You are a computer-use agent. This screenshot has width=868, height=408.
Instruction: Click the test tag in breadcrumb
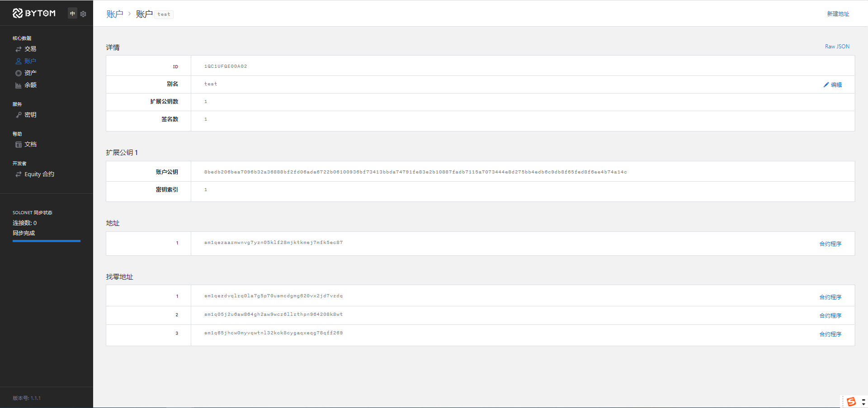click(164, 14)
